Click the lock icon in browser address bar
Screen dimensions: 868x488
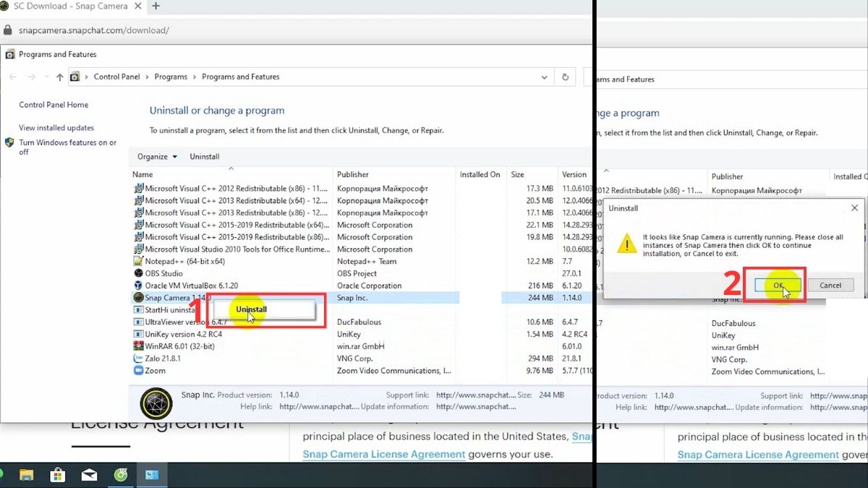(x=8, y=30)
